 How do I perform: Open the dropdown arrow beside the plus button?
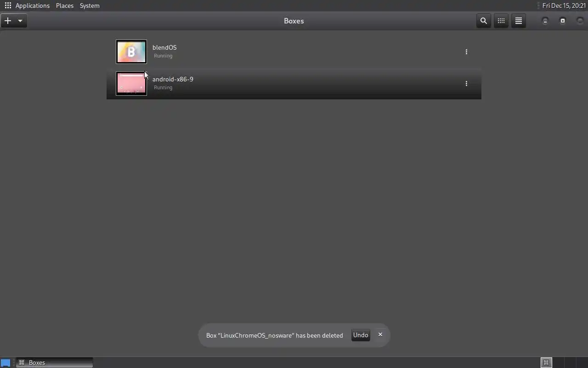click(20, 21)
